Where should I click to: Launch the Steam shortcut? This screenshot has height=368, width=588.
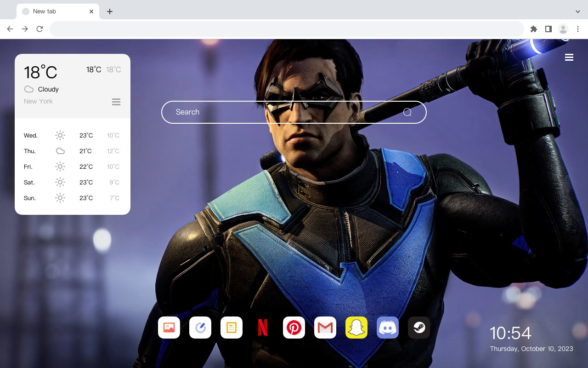419,328
